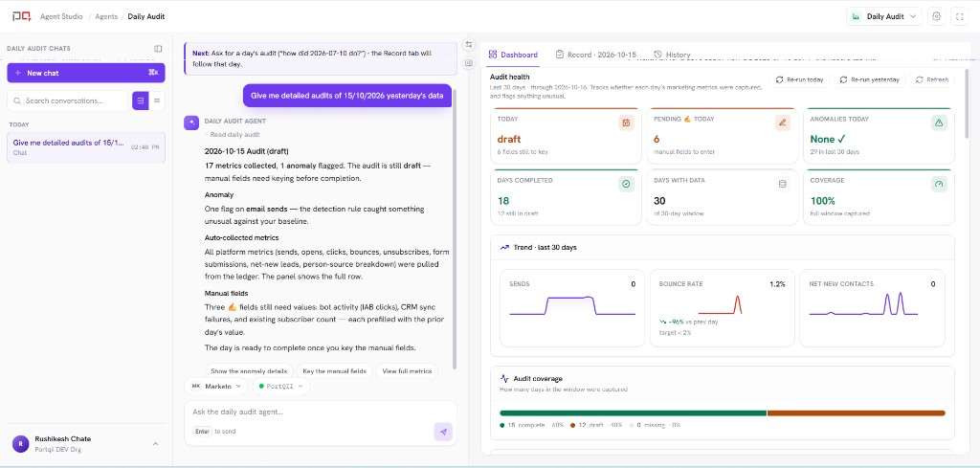Viewport: 980px width, 468px height.
Task: Click the 'Portqii DEV Org' label
Action: (x=58, y=449)
